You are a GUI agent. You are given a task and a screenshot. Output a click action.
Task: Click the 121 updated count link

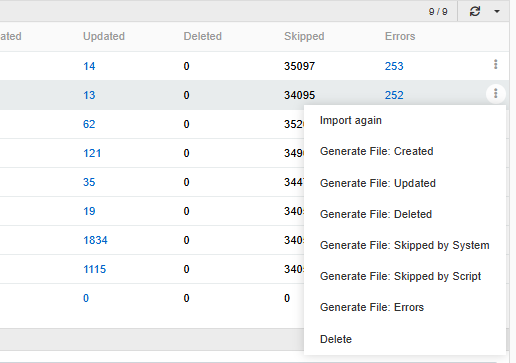pos(92,153)
